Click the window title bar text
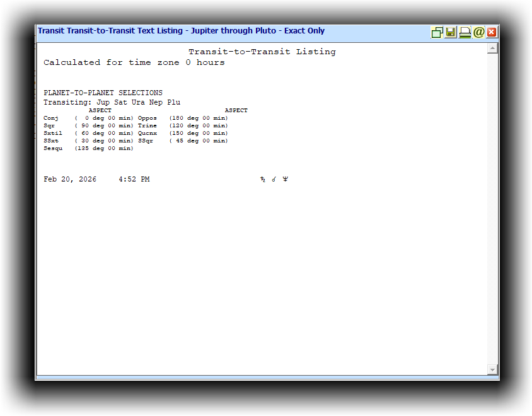Image resolution: width=532 pixels, height=416 pixels. pyautogui.click(x=181, y=31)
